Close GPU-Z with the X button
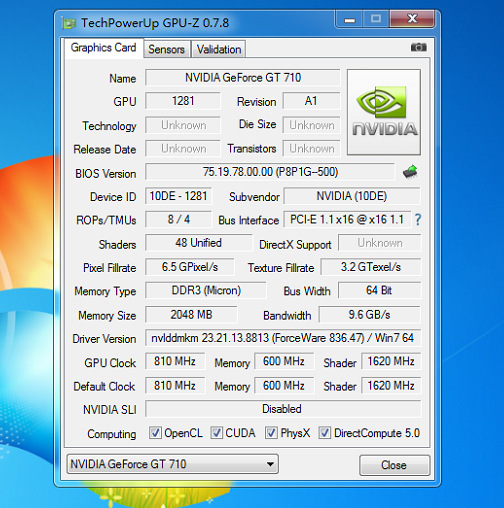 click(412, 19)
